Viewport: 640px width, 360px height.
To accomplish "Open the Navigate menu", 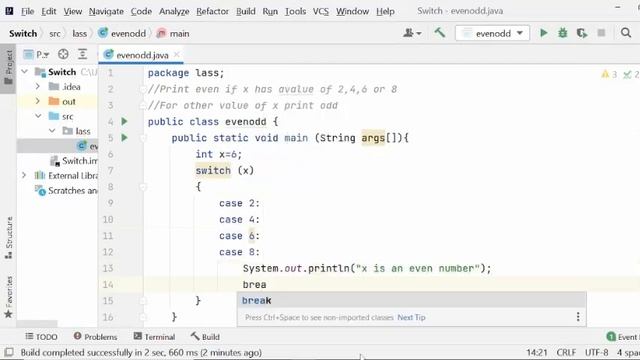I will coord(106,11).
